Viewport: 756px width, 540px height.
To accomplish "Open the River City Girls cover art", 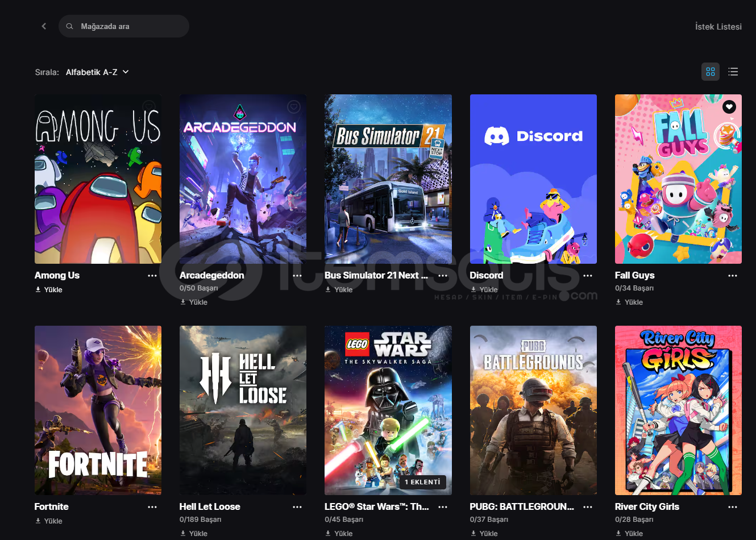I will [x=678, y=410].
